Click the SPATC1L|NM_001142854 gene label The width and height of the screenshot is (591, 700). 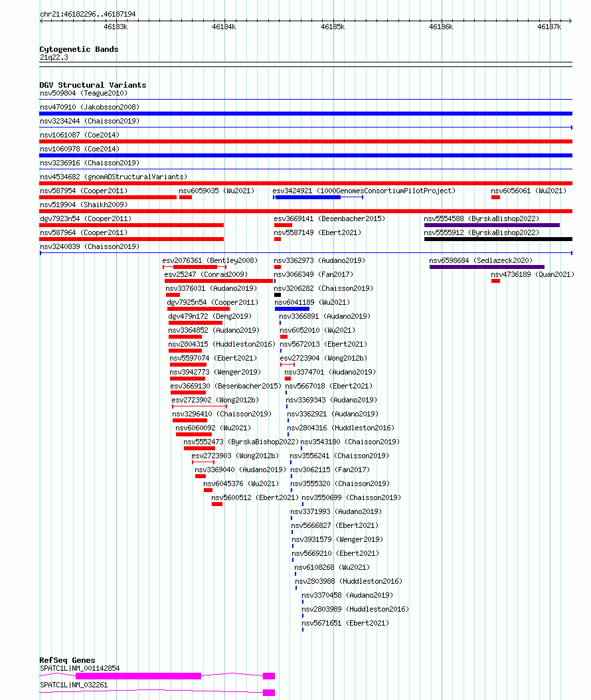[80, 668]
